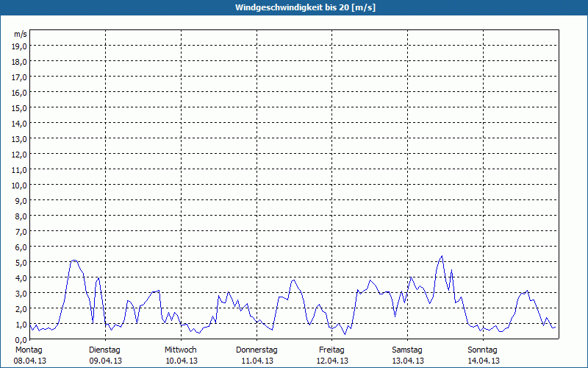
Task: Select the '3,0' y-axis label
Action: coord(21,294)
